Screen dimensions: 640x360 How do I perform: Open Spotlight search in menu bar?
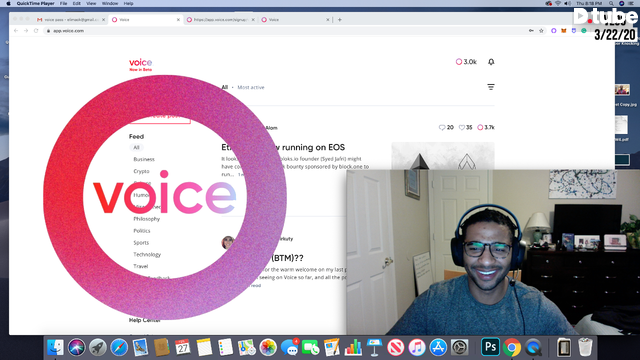tap(611, 3)
